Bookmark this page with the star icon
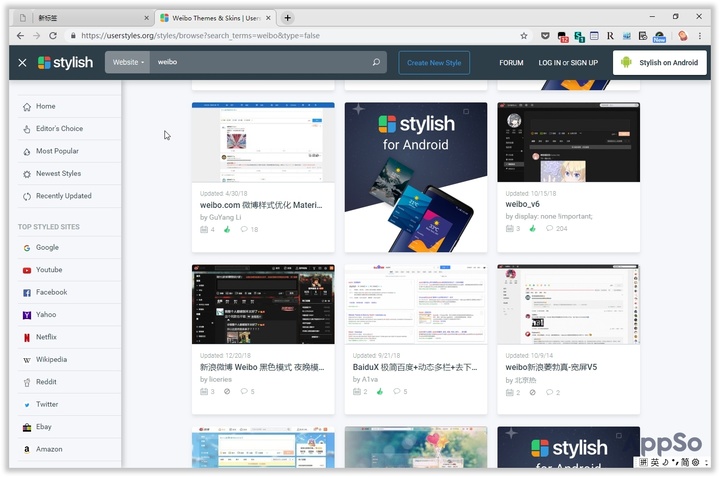This screenshot has width=720, height=477. point(523,36)
